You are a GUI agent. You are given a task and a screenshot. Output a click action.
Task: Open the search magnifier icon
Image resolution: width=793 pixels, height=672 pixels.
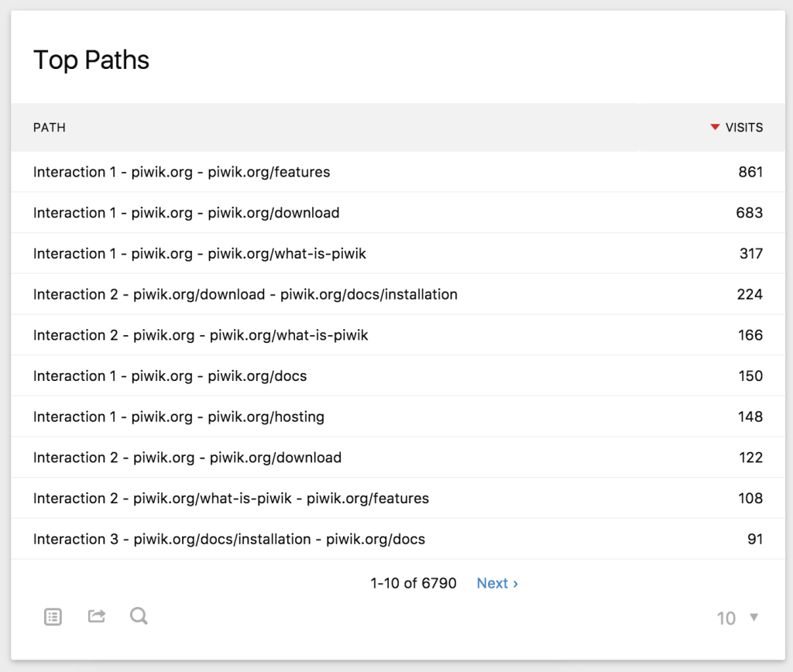[x=139, y=616]
